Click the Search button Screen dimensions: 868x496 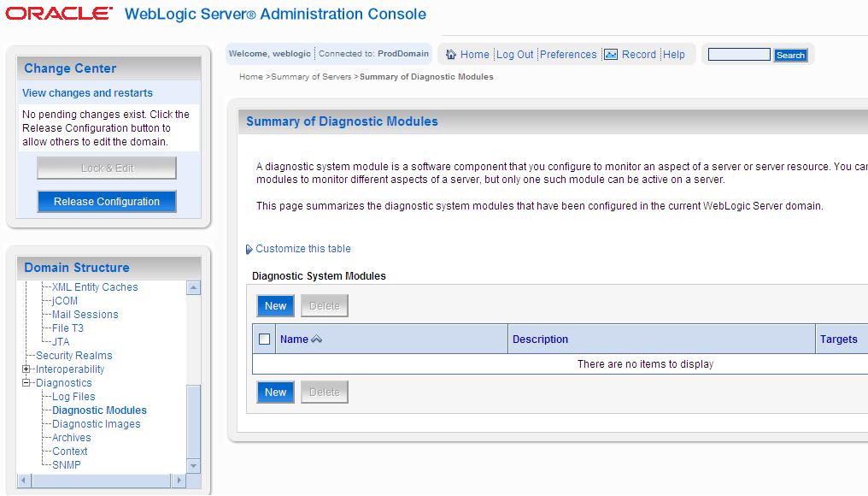click(x=790, y=55)
